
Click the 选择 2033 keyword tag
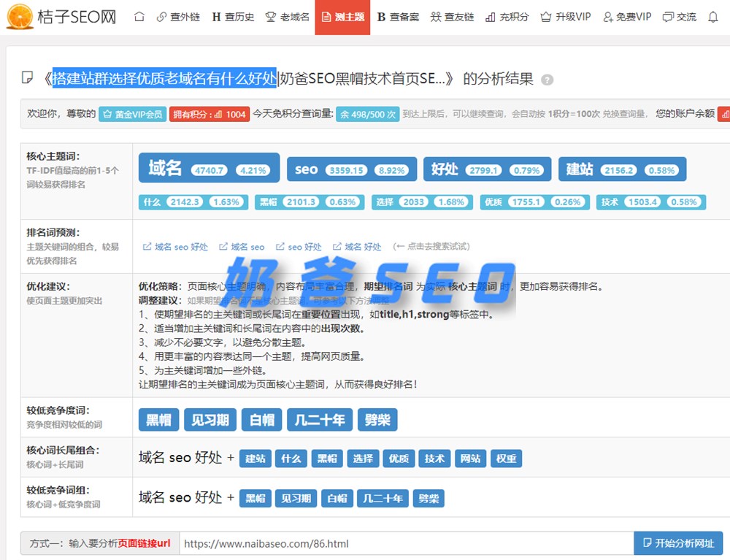pos(422,202)
